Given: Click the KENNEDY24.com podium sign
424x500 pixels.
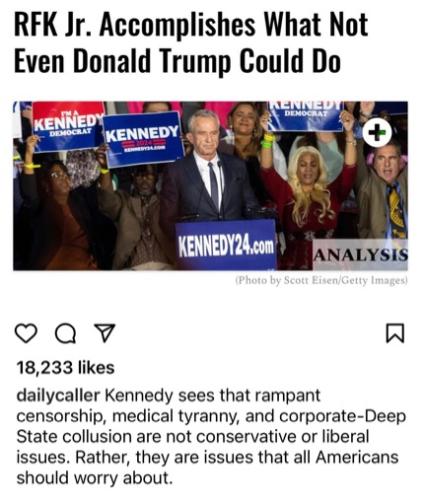Looking at the screenshot, I should (x=226, y=245).
